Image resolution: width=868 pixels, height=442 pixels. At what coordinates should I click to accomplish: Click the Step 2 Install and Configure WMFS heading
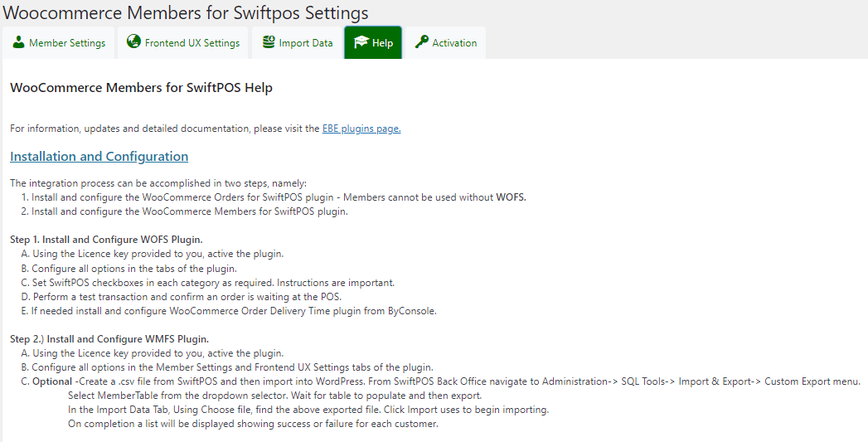pyautogui.click(x=109, y=339)
